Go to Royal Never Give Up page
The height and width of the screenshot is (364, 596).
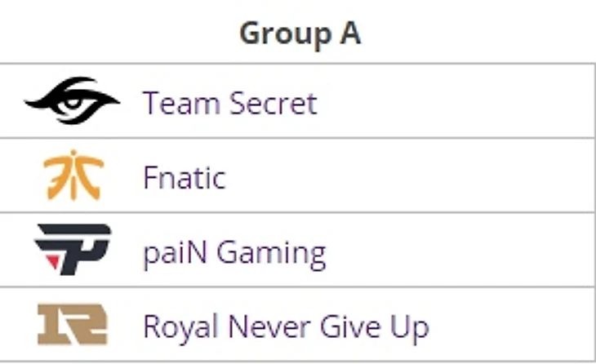click(x=286, y=327)
